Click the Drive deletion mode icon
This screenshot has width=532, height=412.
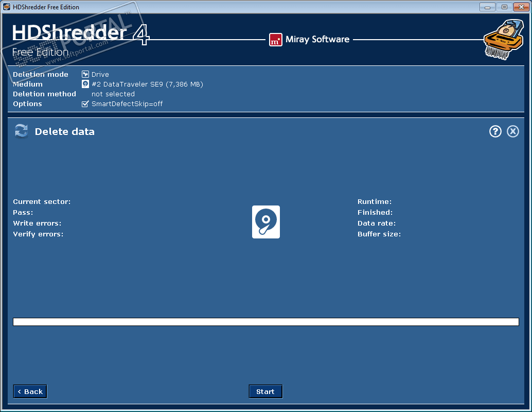(x=85, y=74)
